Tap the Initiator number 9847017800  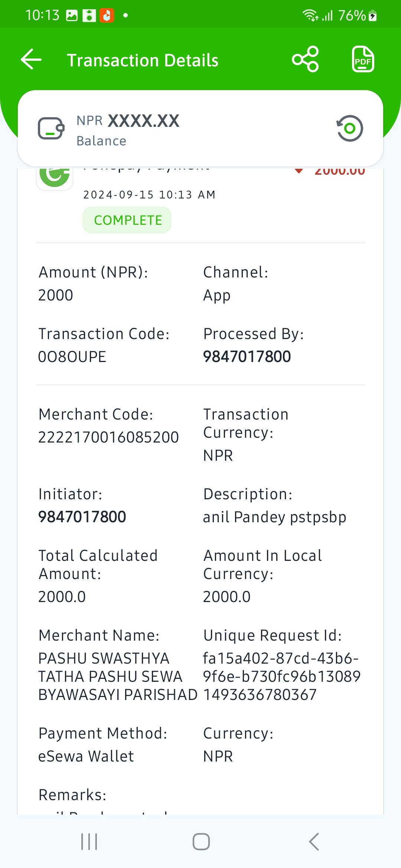(x=82, y=517)
